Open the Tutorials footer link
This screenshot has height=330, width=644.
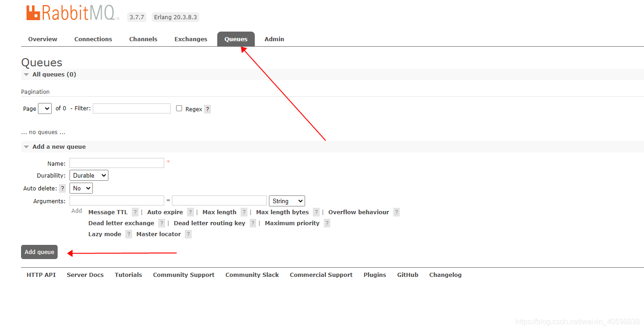[129, 275]
